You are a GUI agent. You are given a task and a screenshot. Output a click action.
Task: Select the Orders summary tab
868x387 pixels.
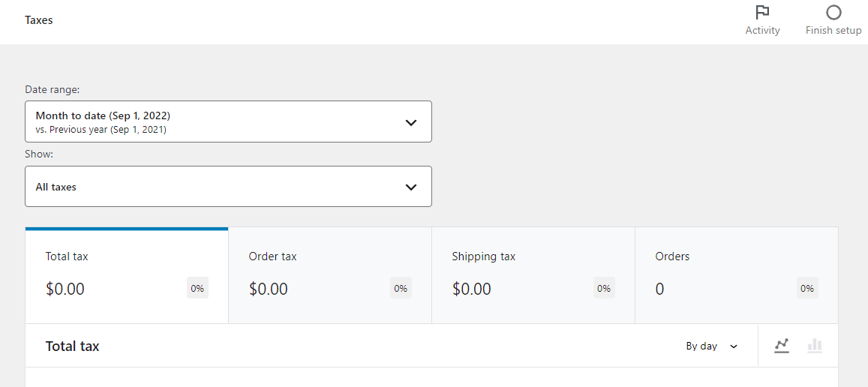click(x=737, y=275)
